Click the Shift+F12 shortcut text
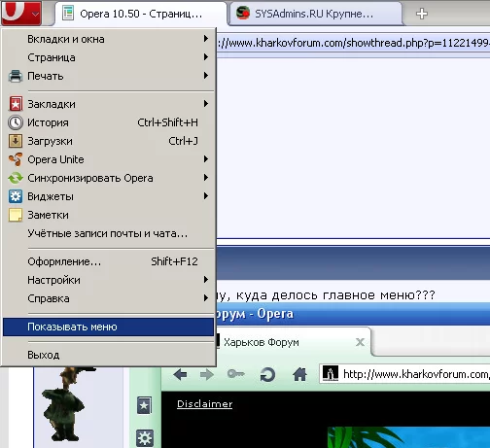Screen dimensions: 490x448 click(174, 261)
